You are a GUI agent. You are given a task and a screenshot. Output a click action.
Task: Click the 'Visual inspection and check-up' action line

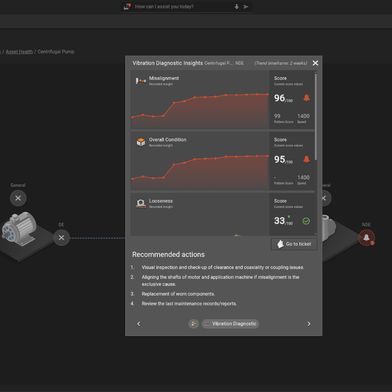(x=223, y=267)
